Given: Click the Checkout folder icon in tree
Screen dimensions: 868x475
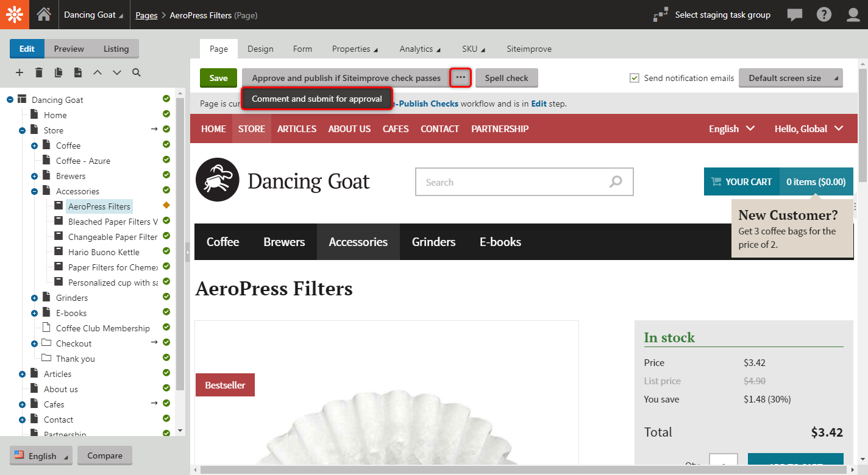Looking at the screenshot, I should [46, 343].
